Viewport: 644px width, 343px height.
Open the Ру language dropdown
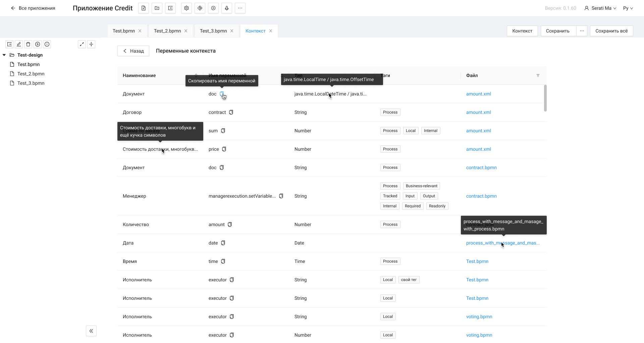pyautogui.click(x=628, y=8)
